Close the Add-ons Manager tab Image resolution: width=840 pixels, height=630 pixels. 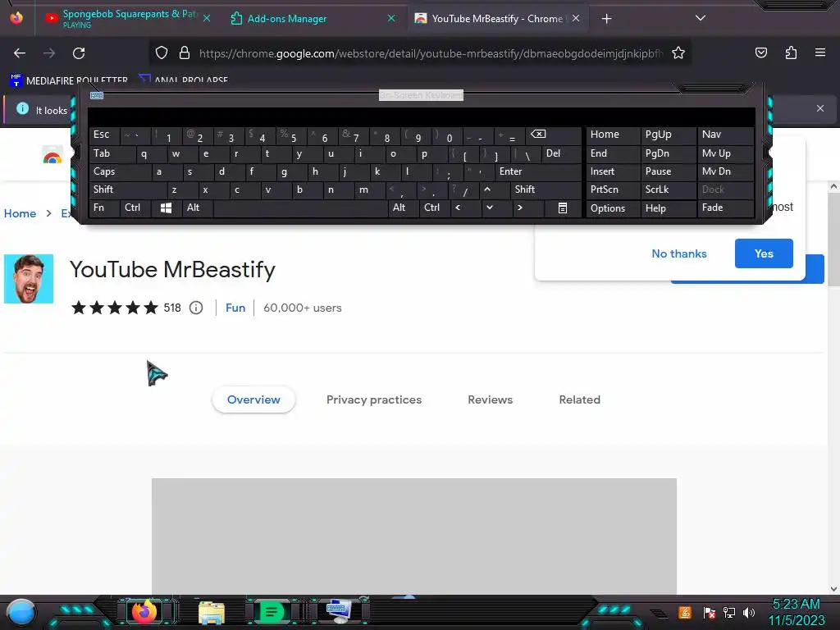(391, 18)
